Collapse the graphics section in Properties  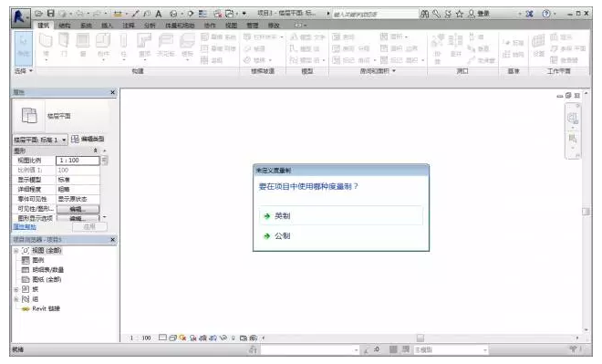tap(95, 151)
